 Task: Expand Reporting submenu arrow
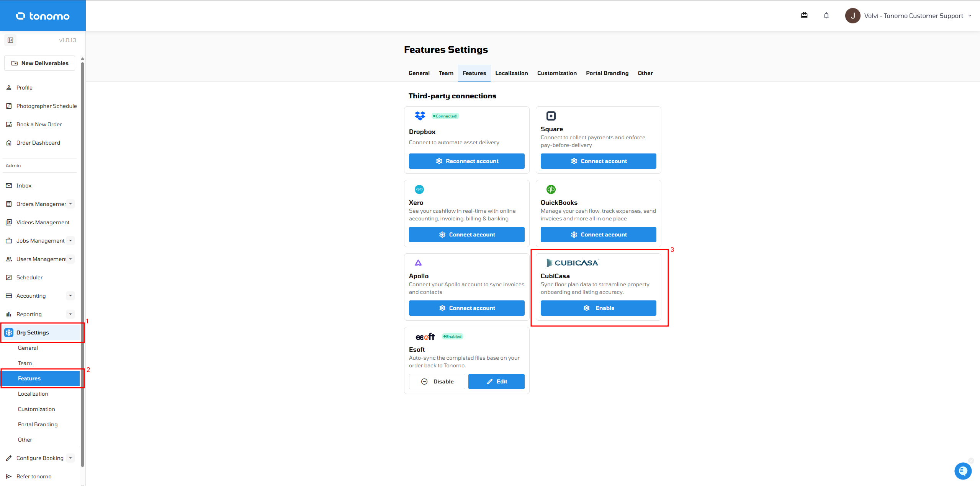click(70, 314)
